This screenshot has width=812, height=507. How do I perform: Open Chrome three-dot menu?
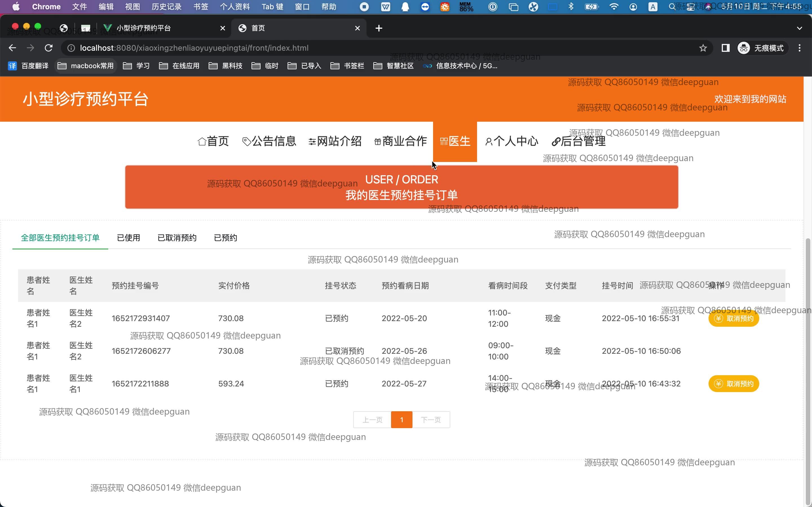coord(800,48)
